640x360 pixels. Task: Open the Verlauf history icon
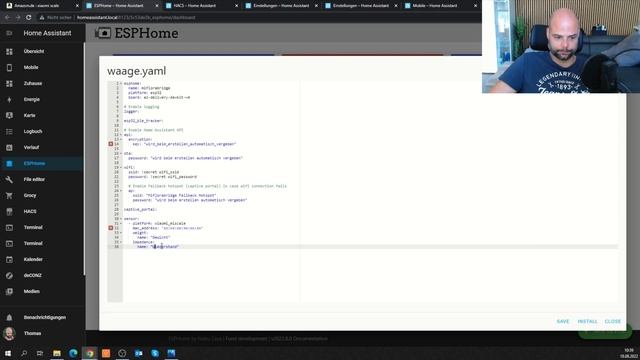9,147
